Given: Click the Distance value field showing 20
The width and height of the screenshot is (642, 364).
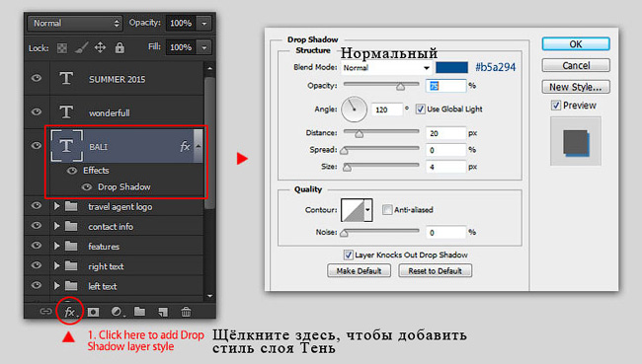Looking at the screenshot, I should [x=445, y=133].
